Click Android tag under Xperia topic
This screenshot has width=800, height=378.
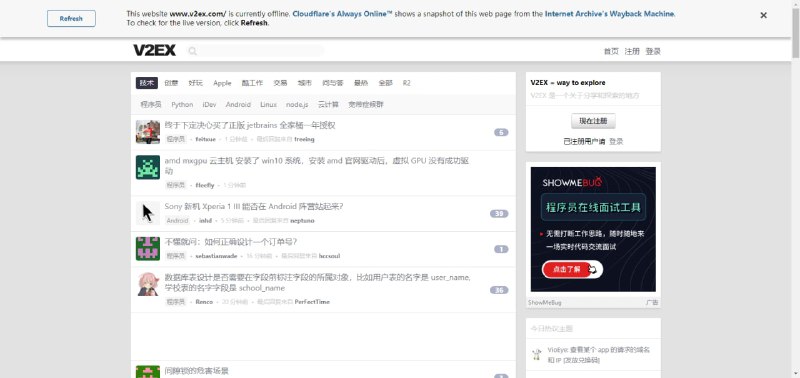[x=177, y=221]
